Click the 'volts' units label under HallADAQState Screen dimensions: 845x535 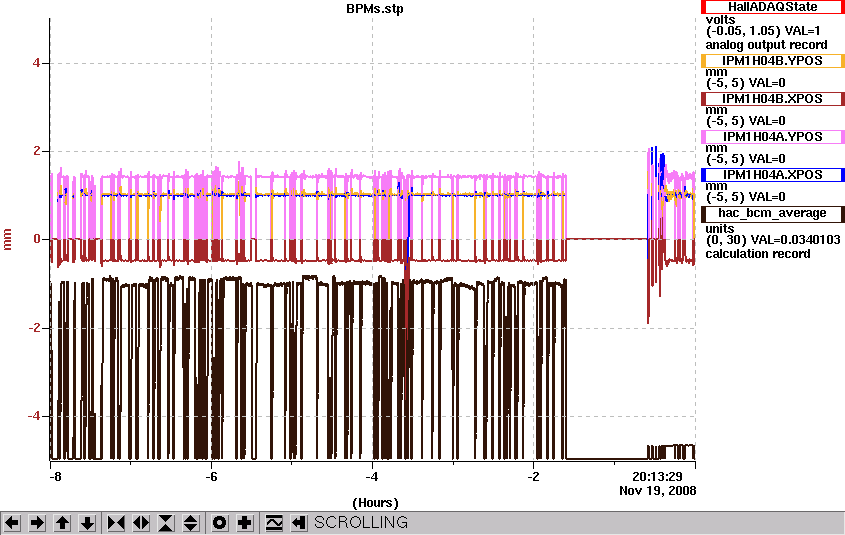[x=721, y=20]
